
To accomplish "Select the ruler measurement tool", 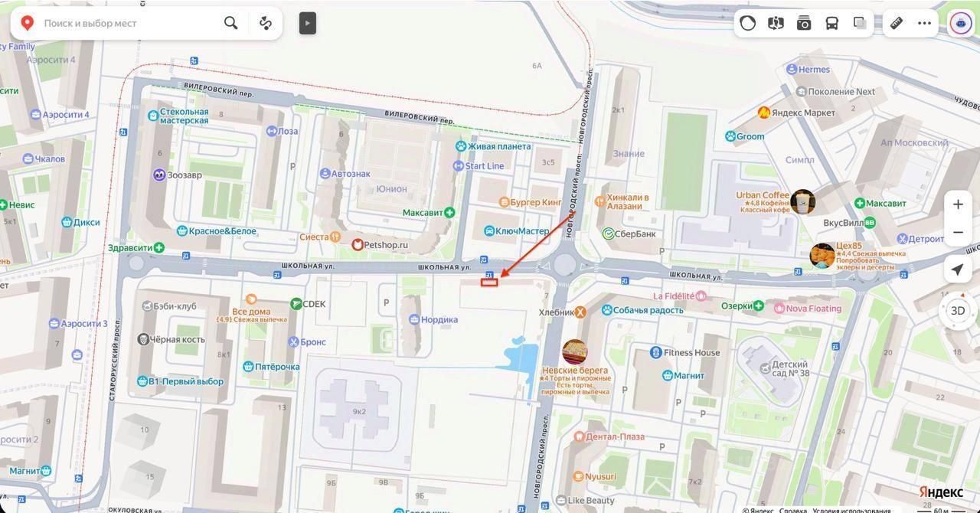I will 896,23.
